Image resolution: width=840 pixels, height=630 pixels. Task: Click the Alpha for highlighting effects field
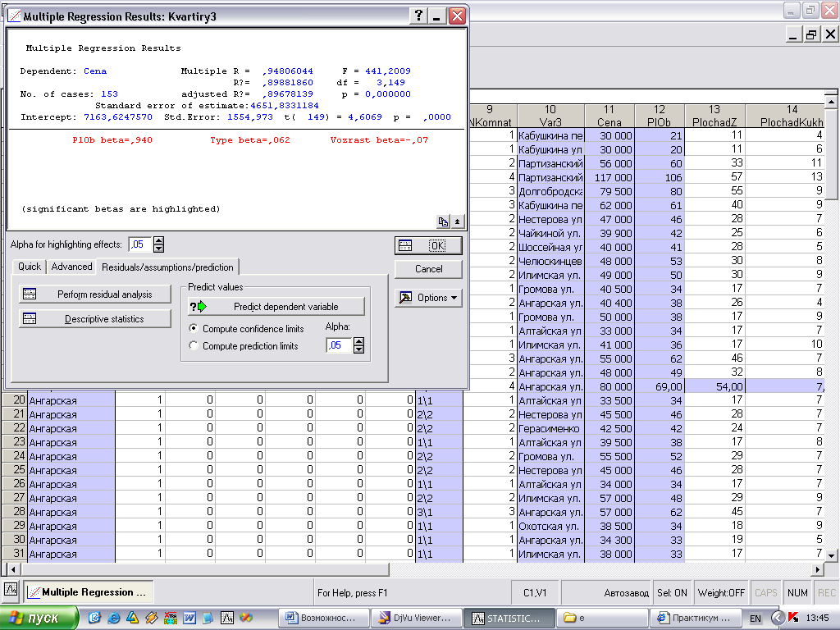click(139, 244)
